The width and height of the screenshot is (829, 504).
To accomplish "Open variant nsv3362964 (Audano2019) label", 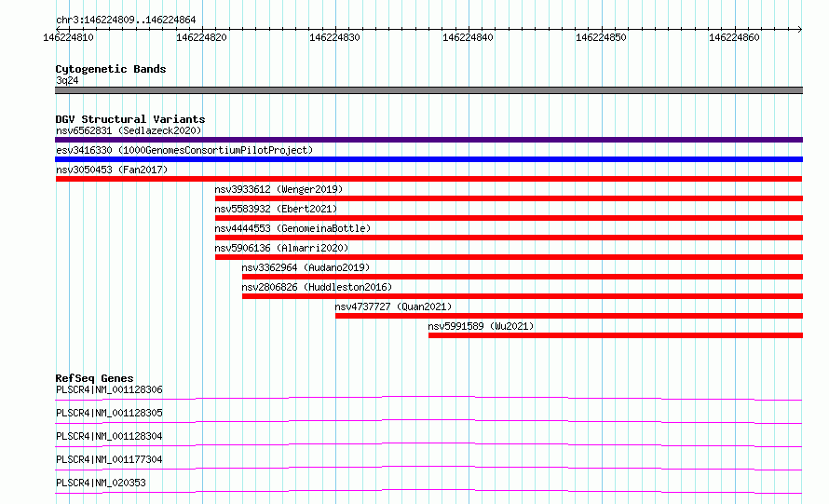I will coord(306,267).
